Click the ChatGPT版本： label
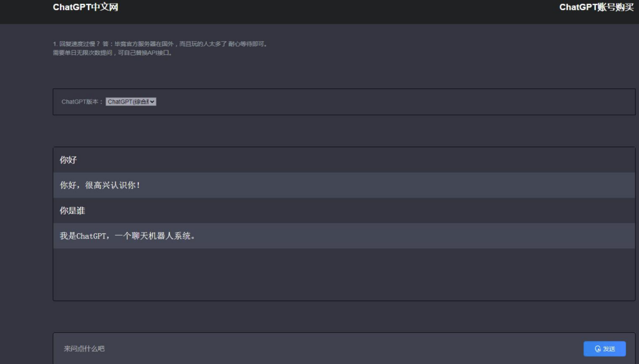 tap(82, 102)
